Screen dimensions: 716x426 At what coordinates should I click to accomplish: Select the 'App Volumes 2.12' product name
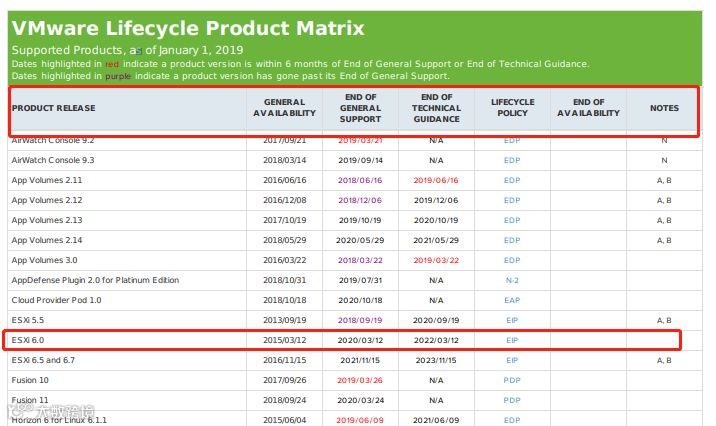(x=47, y=200)
